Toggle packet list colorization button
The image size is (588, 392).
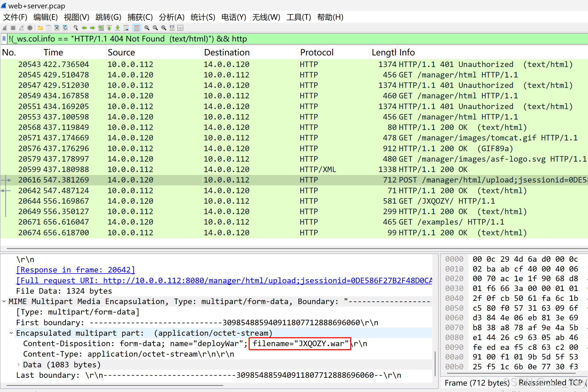pos(136,28)
